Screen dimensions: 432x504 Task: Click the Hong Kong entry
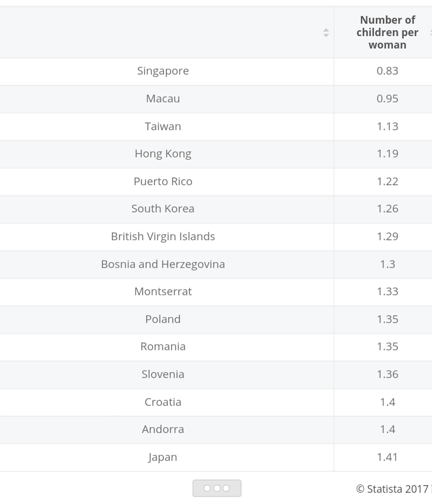[x=163, y=154]
